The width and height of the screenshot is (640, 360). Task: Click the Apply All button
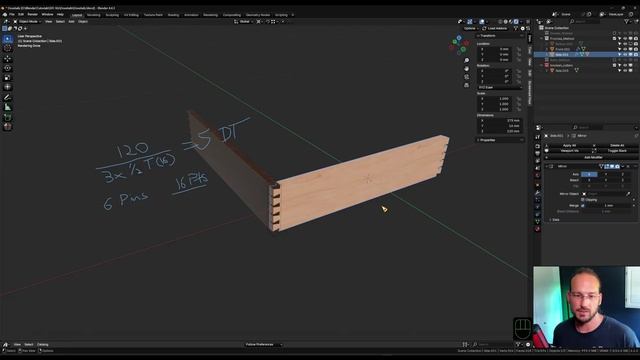coord(569,145)
